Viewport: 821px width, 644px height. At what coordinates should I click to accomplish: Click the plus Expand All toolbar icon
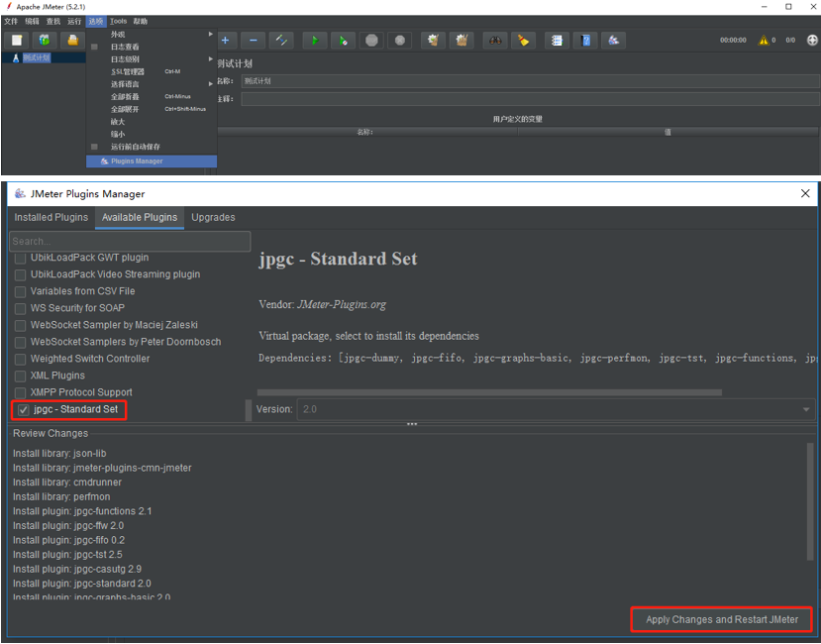click(x=225, y=41)
